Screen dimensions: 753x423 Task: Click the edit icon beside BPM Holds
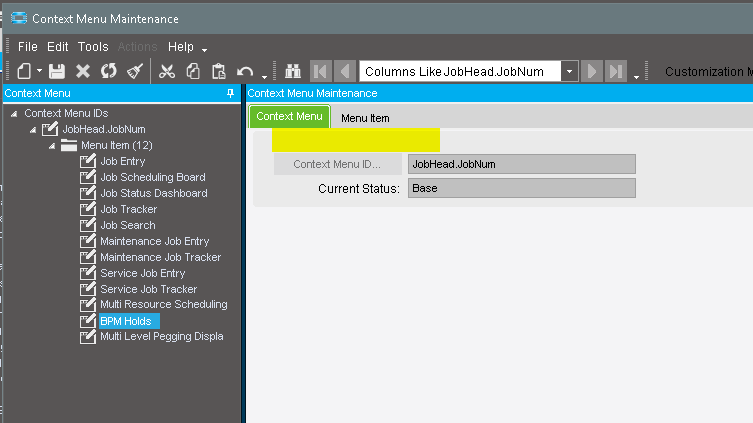[x=88, y=321]
